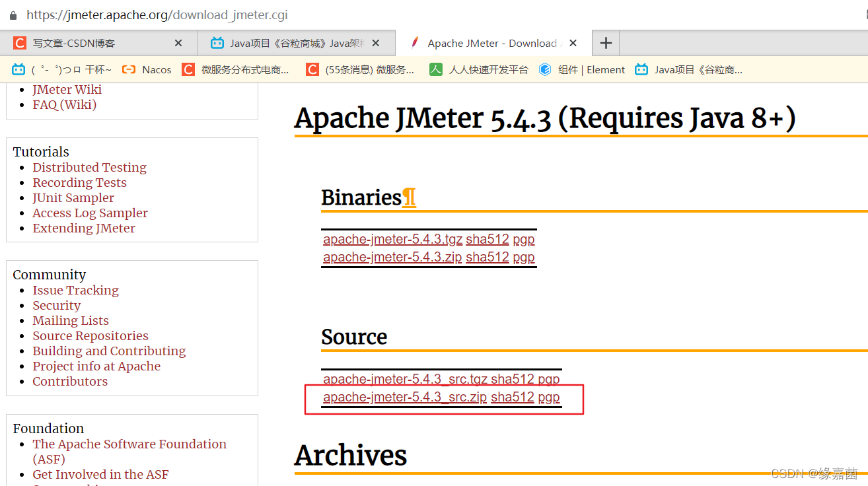The width and height of the screenshot is (868, 486).
Task: Open the Extending JMeter tutorial
Action: tap(84, 228)
